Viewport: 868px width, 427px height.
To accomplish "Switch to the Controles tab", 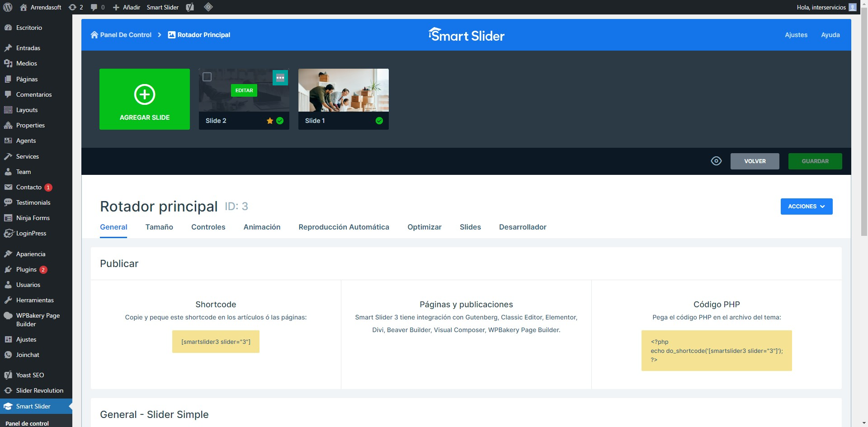I will pyautogui.click(x=208, y=227).
